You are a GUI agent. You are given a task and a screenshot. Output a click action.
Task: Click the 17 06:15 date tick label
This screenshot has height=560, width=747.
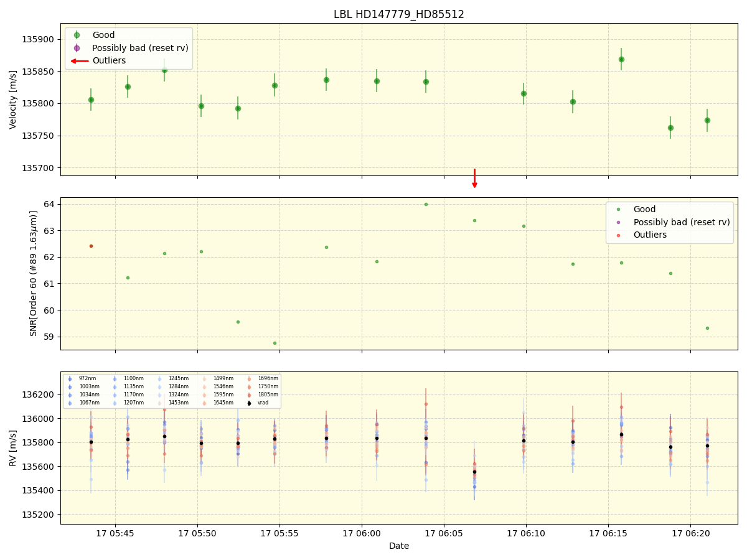point(608,533)
